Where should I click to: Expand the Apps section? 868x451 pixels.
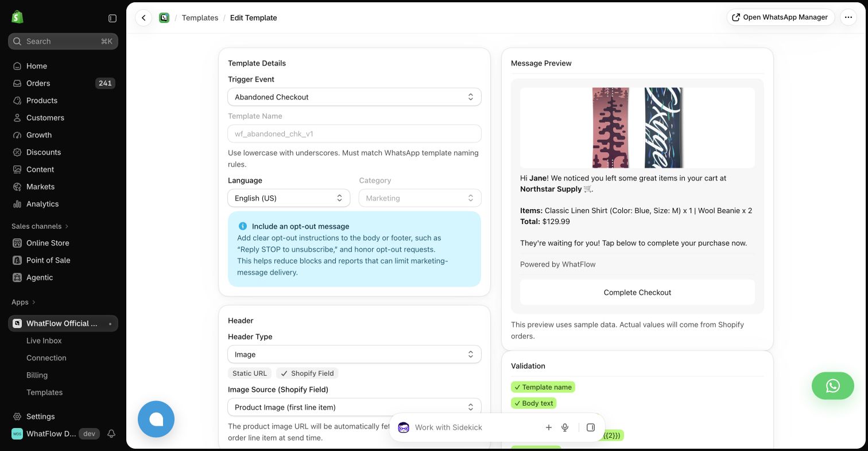24,302
